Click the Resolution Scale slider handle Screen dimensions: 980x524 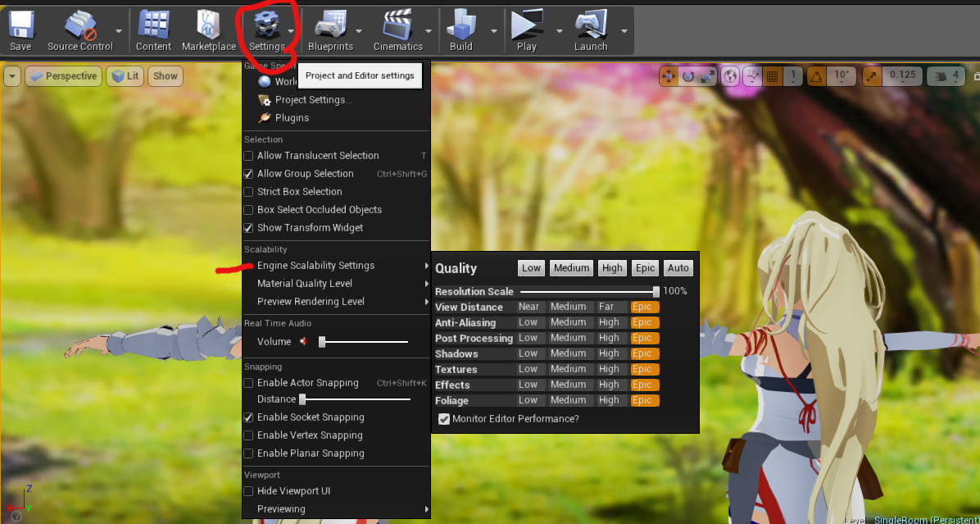tap(656, 291)
